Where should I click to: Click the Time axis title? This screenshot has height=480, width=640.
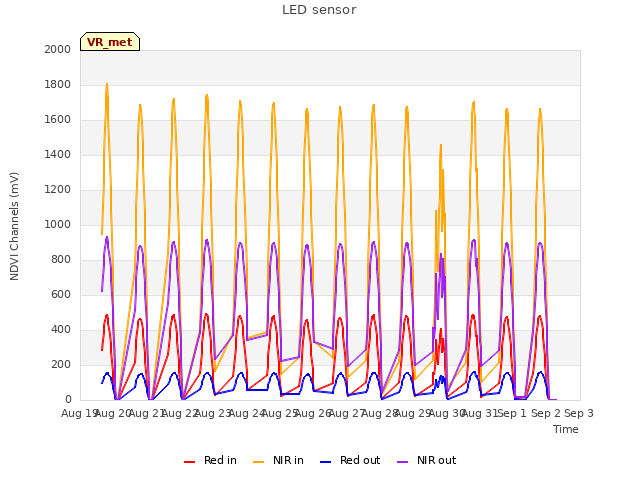566,429
